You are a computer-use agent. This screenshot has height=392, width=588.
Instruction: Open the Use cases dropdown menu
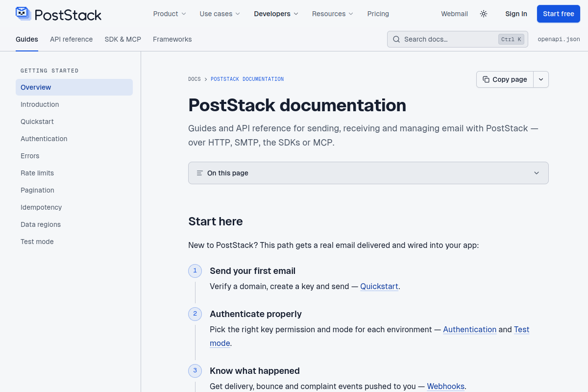click(220, 14)
